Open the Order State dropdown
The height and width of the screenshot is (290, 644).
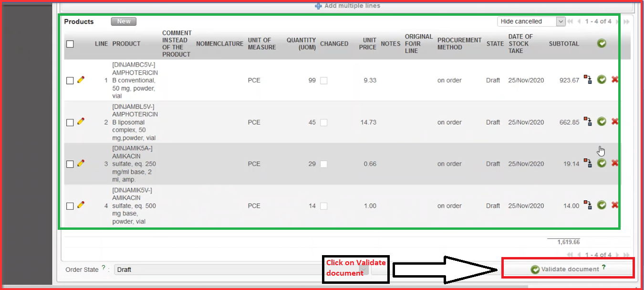(241, 269)
